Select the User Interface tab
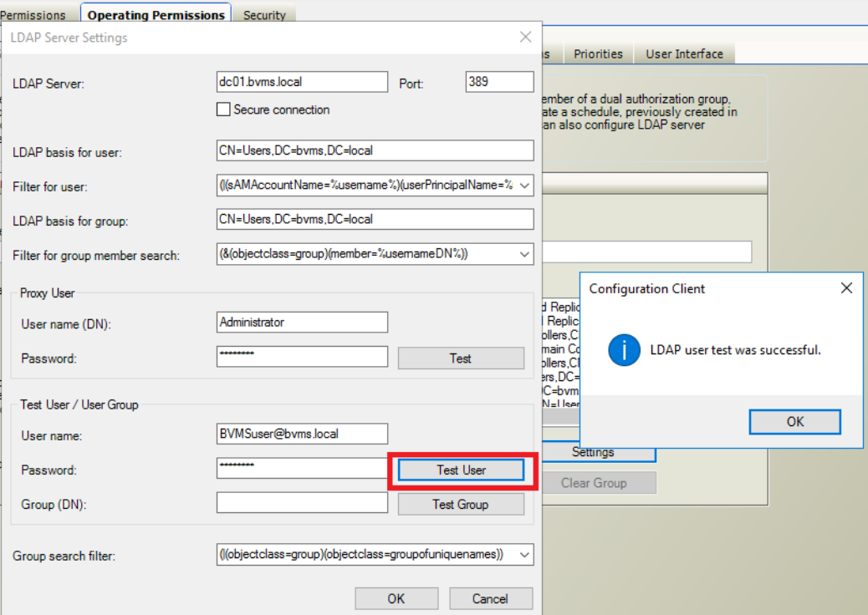This screenshot has width=868, height=615. (684, 54)
